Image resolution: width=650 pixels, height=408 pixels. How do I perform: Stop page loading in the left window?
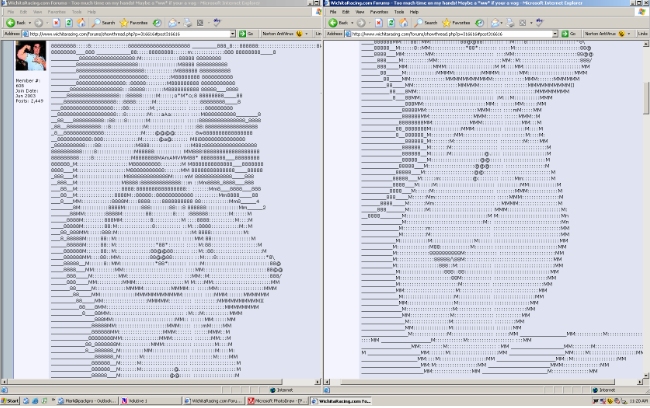tap(56, 23)
